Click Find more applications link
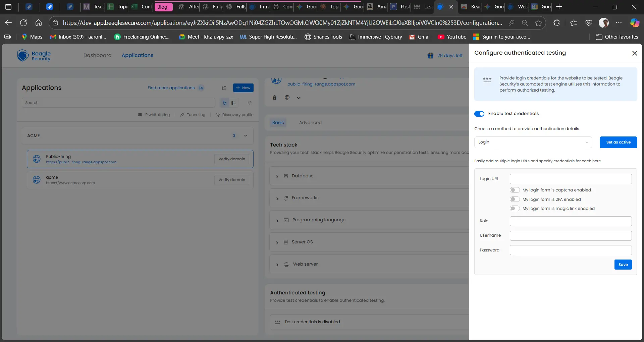Screen dimensions: 644x342 [171, 88]
